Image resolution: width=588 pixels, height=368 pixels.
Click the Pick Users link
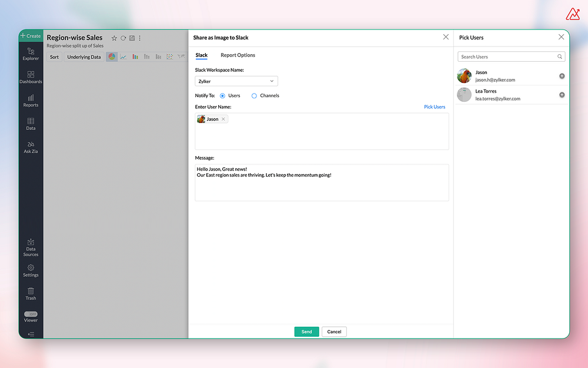click(435, 107)
